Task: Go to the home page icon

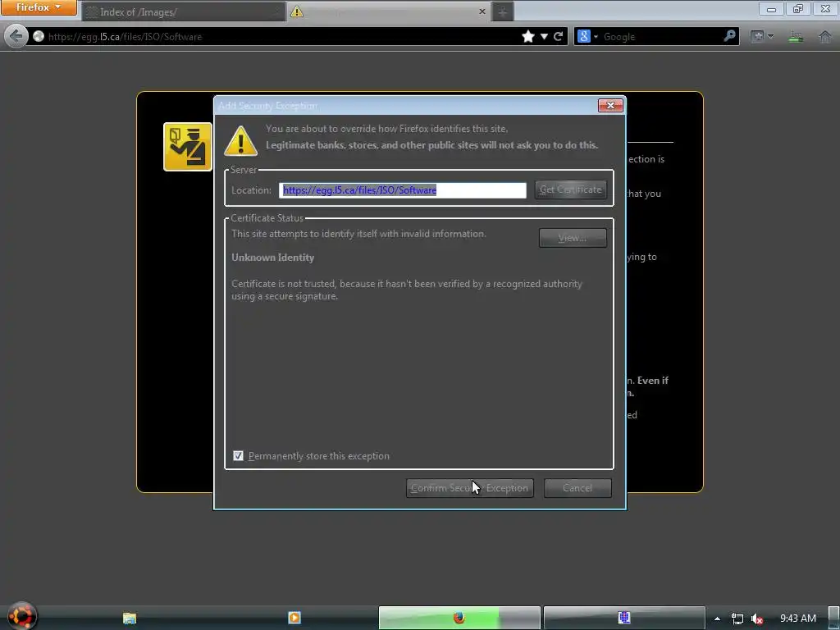Action: pos(825,36)
